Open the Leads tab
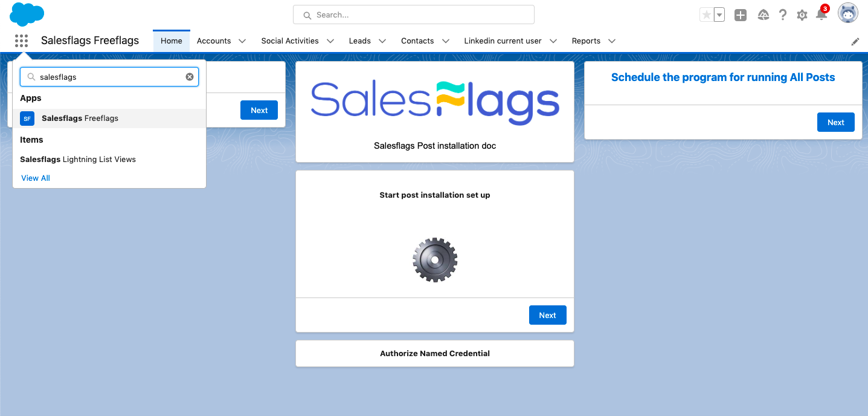Screen dimensions: 868x416 point(360,41)
